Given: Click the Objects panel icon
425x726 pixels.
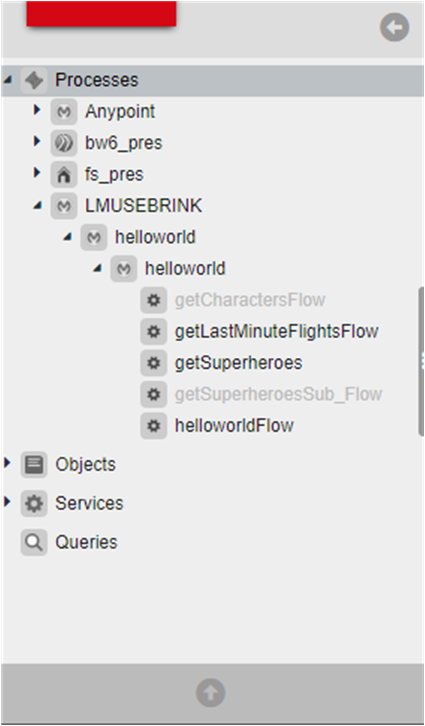Looking at the screenshot, I should (34, 464).
